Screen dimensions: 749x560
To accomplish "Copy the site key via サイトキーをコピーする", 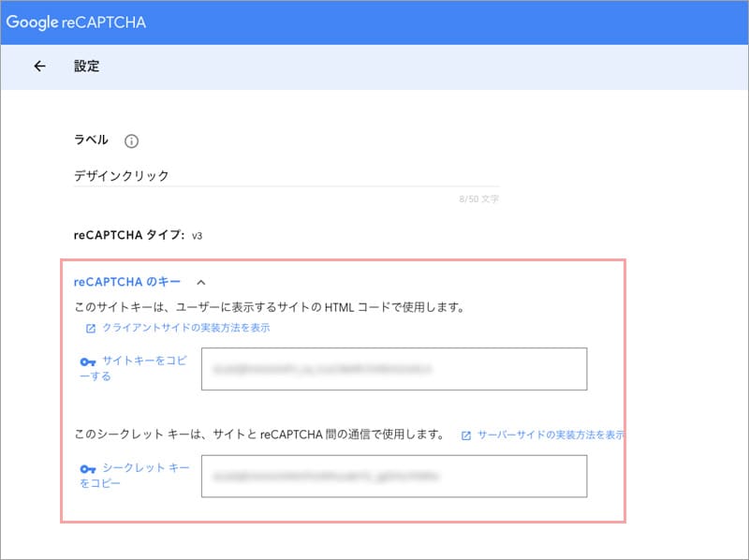I will [x=134, y=368].
